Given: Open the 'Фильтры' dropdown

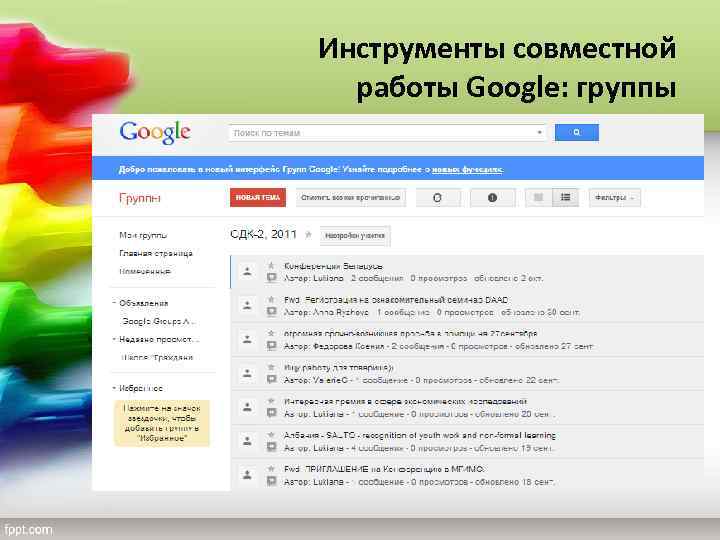Looking at the screenshot, I should pos(614,197).
